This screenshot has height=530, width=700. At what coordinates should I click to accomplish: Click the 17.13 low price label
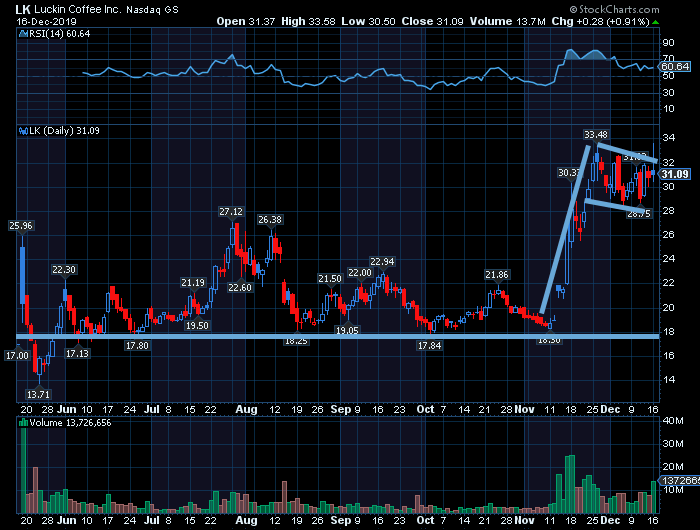[77, 354]
